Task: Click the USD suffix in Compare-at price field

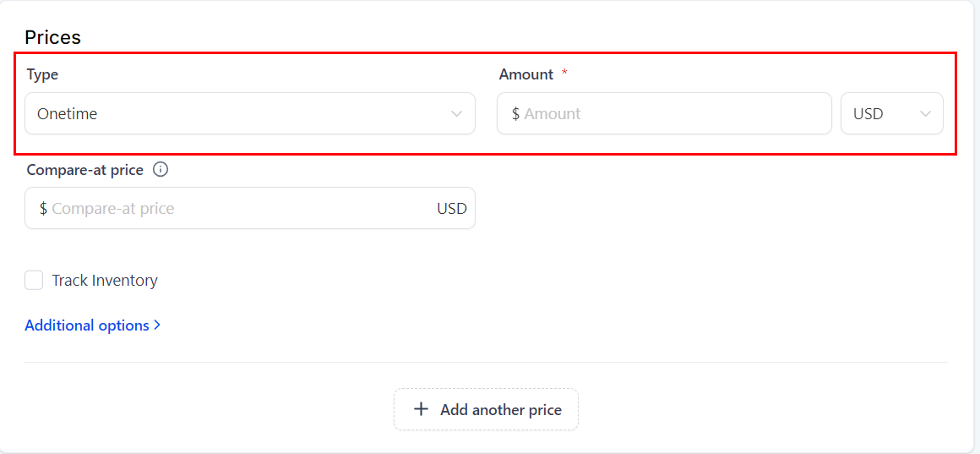Action: point(451,209)
